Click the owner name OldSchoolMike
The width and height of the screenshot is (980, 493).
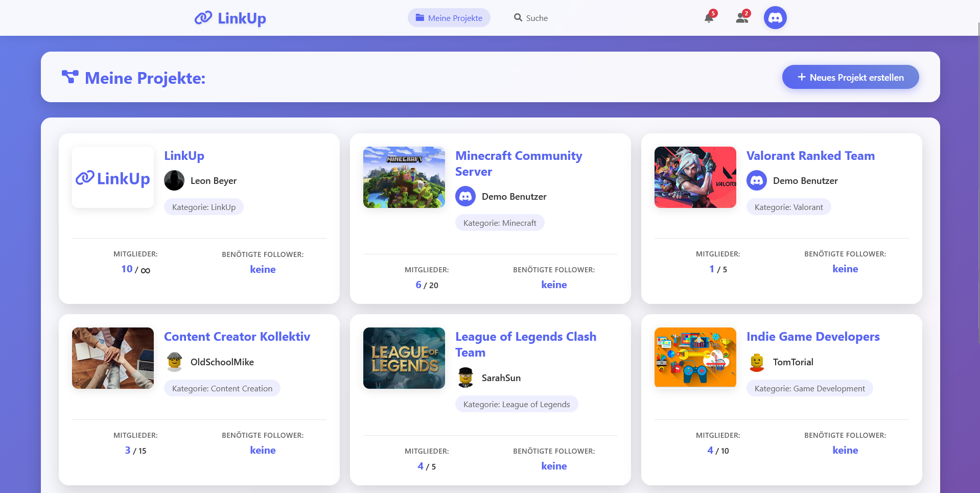tap(222, 362)
